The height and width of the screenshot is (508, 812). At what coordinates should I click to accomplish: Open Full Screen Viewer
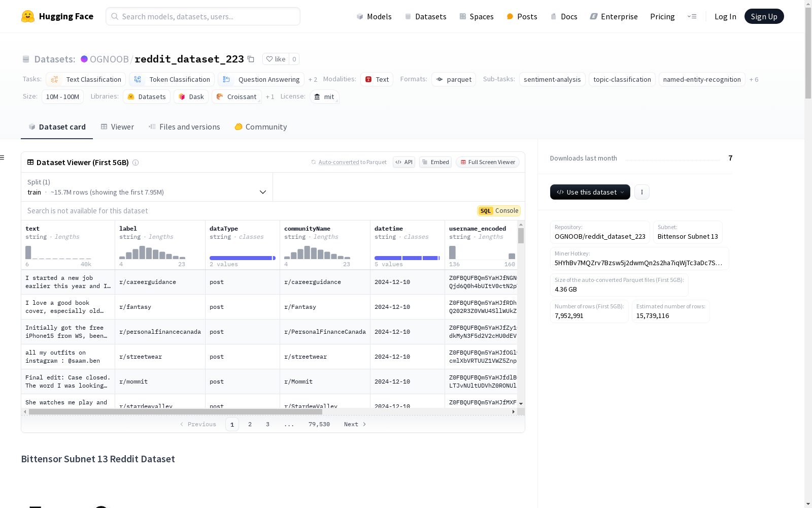point(488,162)
